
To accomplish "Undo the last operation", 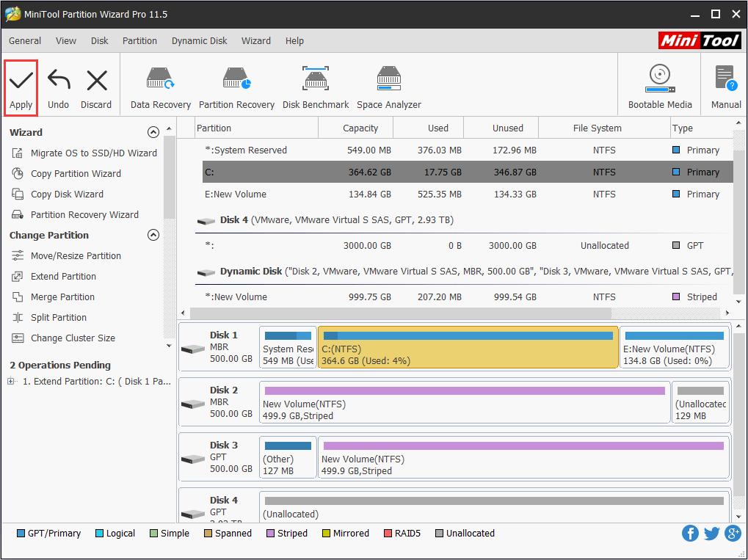I will [x=58, y=88].
